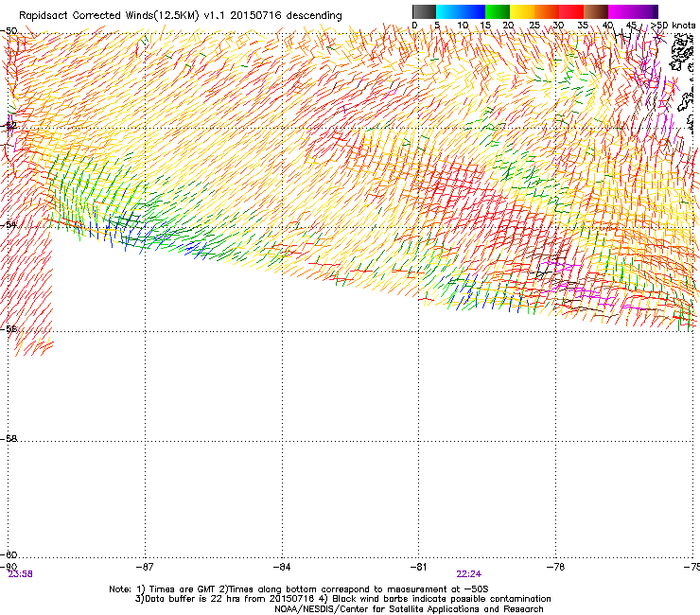Click the '-60' latitude axis label
Viewport: 700px width, 615px height.
click(x=9, y=554)
